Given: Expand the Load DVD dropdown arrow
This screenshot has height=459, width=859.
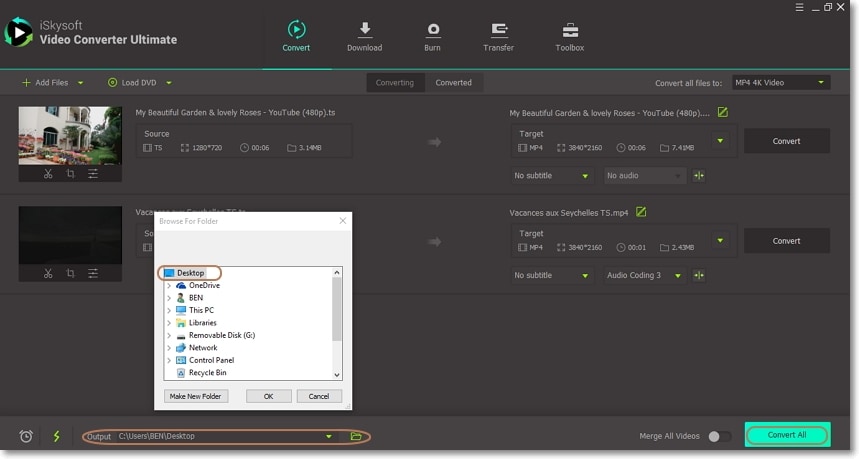Looking at the screenshot, I should pos(169,83).
